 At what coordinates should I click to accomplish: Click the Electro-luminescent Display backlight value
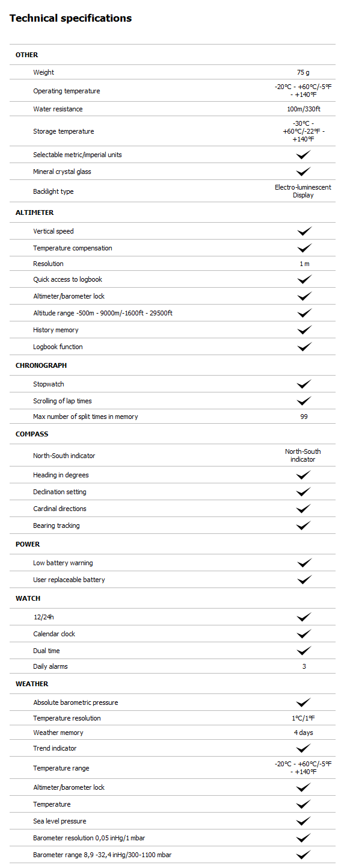[303, 191]
